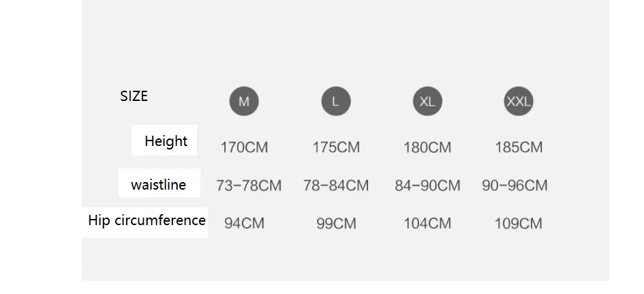Select the Height row label

coord(166,141)
